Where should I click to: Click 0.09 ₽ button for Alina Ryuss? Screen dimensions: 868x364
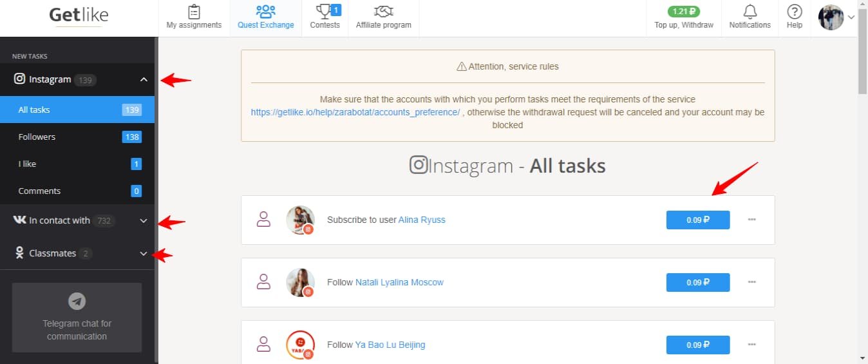coord(698,220)
